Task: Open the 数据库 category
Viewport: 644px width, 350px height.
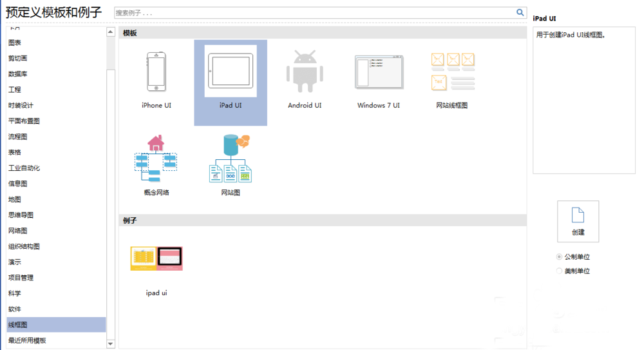Action: (x=56, y=74)
